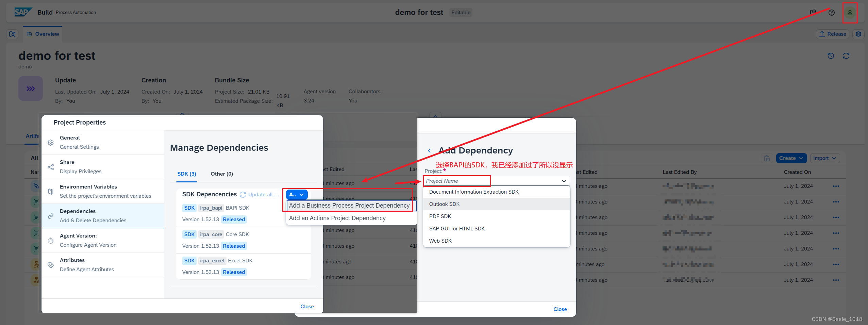This screenshot has height=325, width=868.
Task: Click the Environment Variables section icon
Action: 51,192
